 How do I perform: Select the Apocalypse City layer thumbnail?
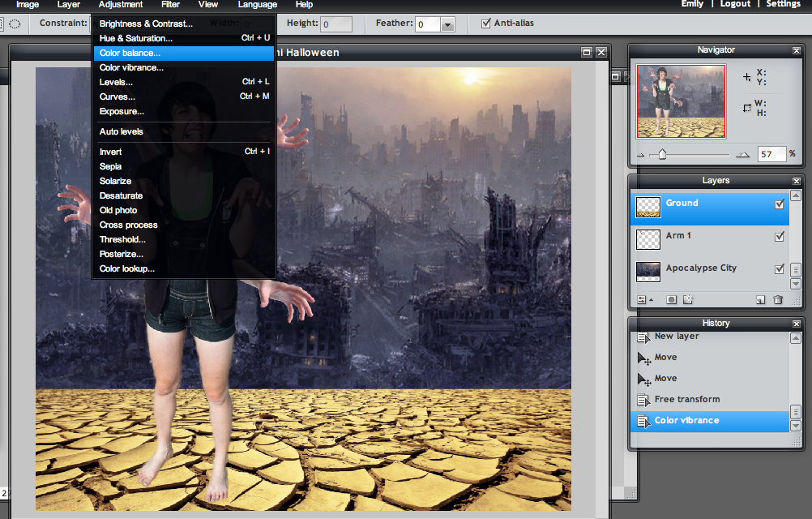pyautogui.click(x=647, y=272)
